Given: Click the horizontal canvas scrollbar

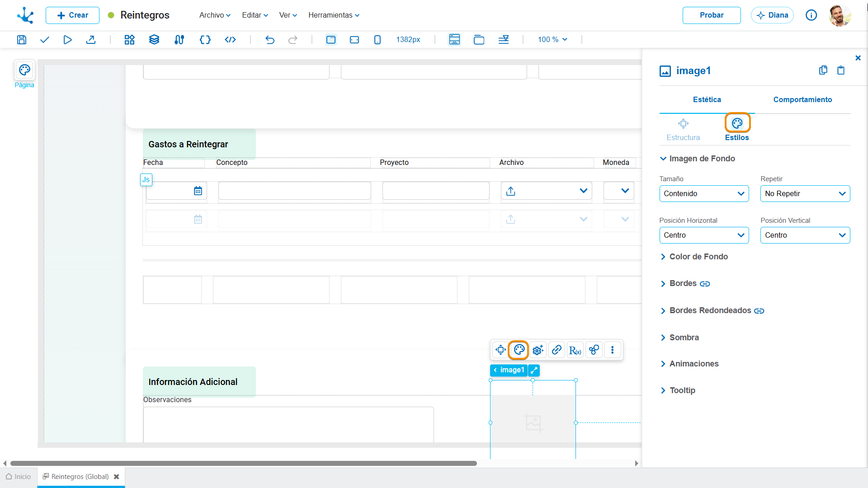Looking at the screenshot, I should [x=243, y=463].
